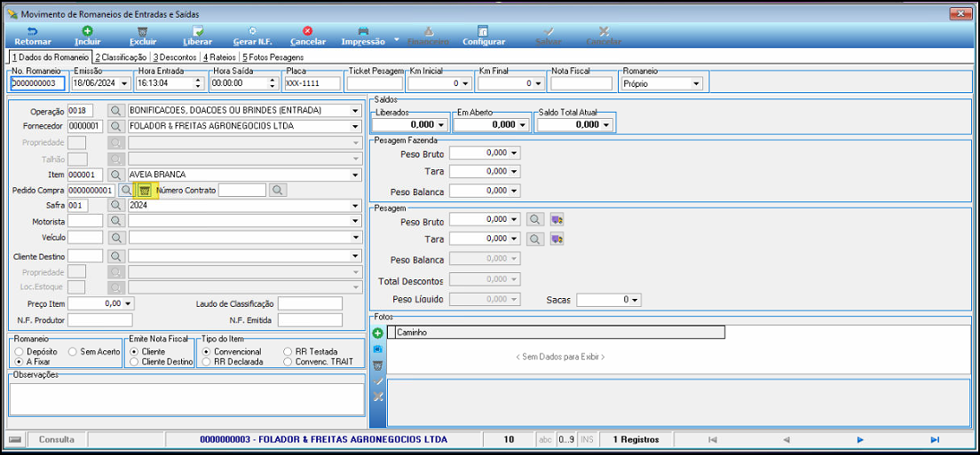
Task: Click the blue camera icon in Fotos
Action: pos(377,349)
